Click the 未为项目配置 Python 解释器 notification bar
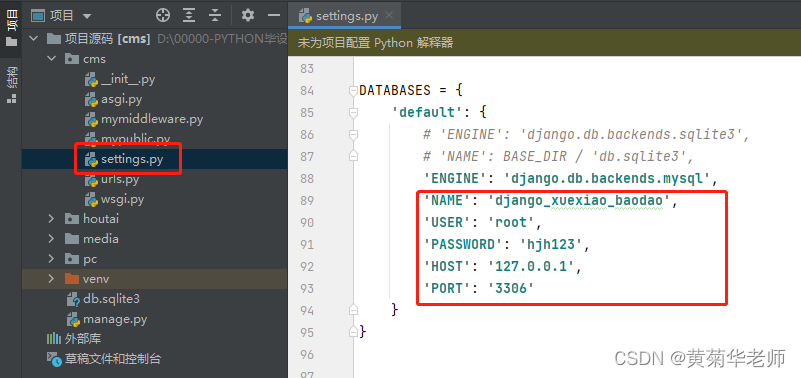This screenshot has width=801, height=378. (545, 43)
